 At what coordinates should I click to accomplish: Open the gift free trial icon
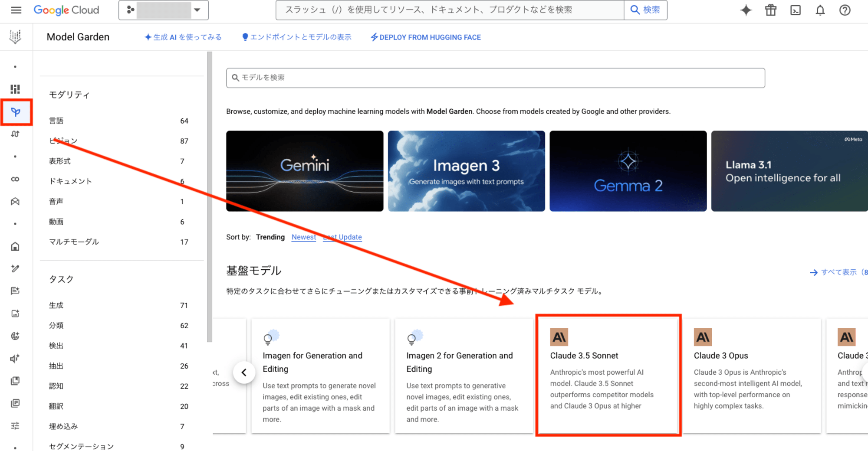pos(770,10)
